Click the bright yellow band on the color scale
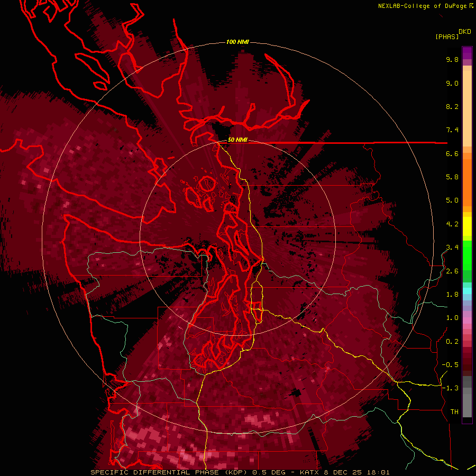 [x=467, y=226]
